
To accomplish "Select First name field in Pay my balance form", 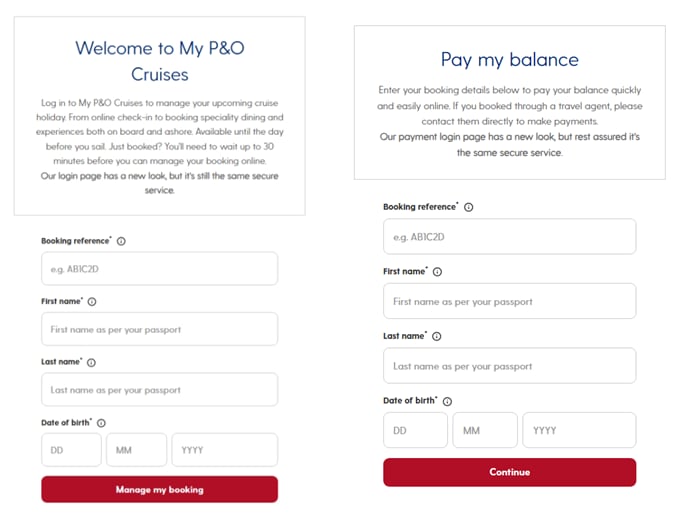I will [x=509, y=301].
